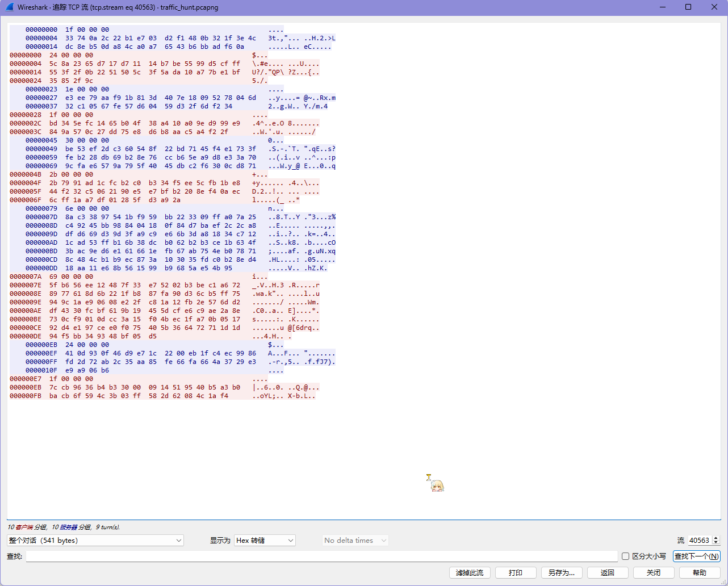728x586 pixels.
Task: Click the 关闭 close button
Action: pos(654,572)
